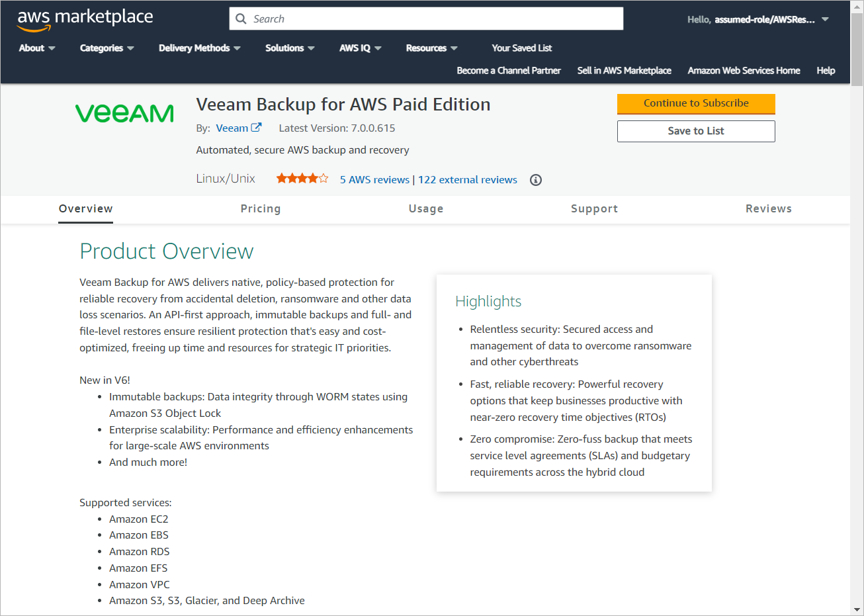Switch to the Usage tab
Screen dimensions: 864x616
[x=426, y=208]
